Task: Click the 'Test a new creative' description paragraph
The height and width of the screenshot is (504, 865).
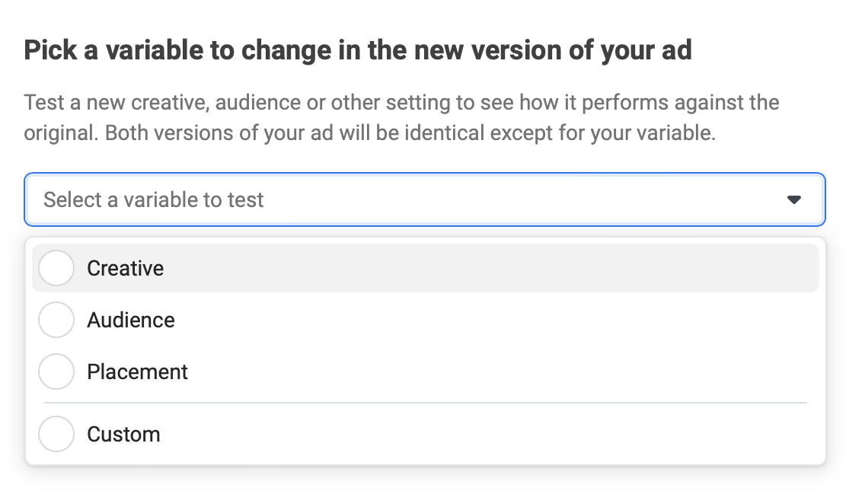Action: point(401,117)
